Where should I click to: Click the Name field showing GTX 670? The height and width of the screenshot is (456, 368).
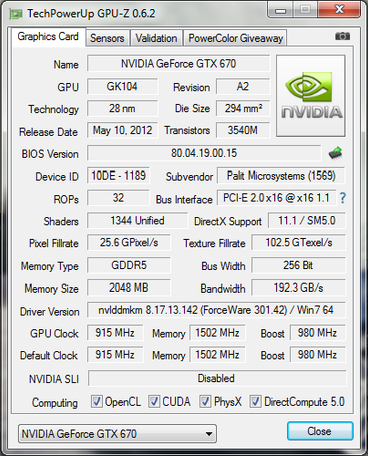pos(178,63)
